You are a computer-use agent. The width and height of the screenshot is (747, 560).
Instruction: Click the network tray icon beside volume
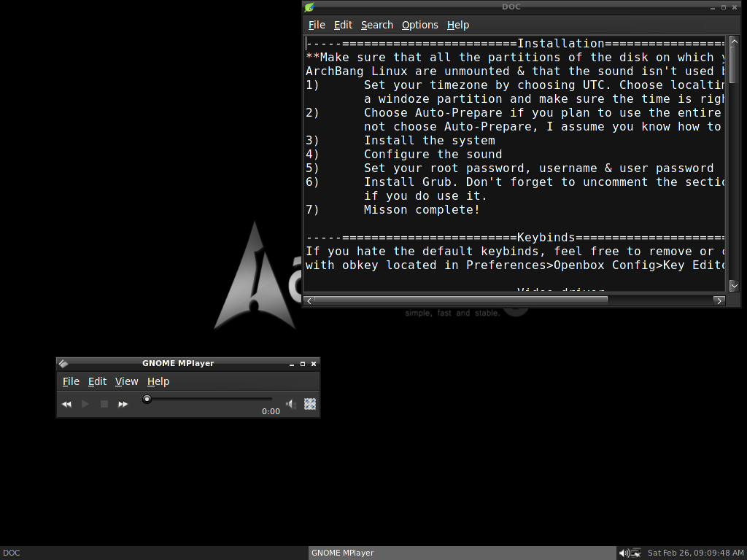pyautogui.click(x=635, y=553)
